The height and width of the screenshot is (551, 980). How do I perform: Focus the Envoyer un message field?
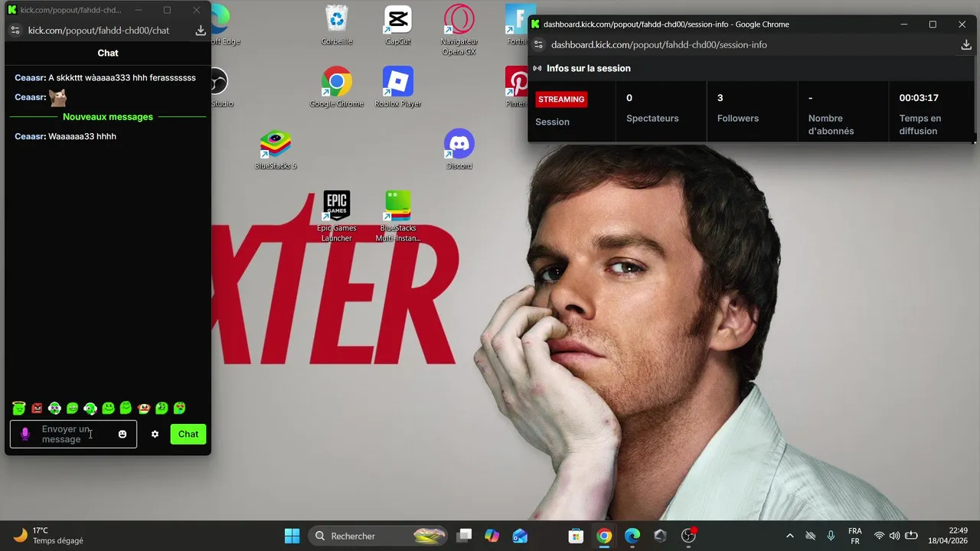coord(73,434)
